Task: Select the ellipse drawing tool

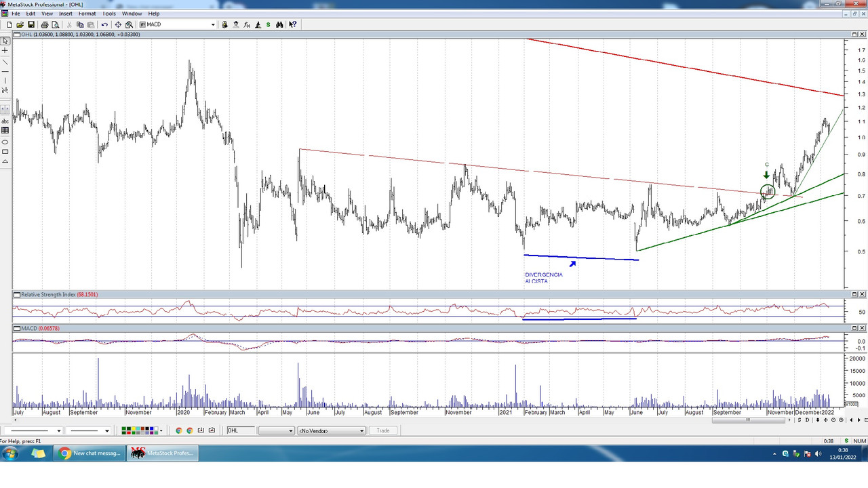Action: pyautogui.click(x=5, y=142)
